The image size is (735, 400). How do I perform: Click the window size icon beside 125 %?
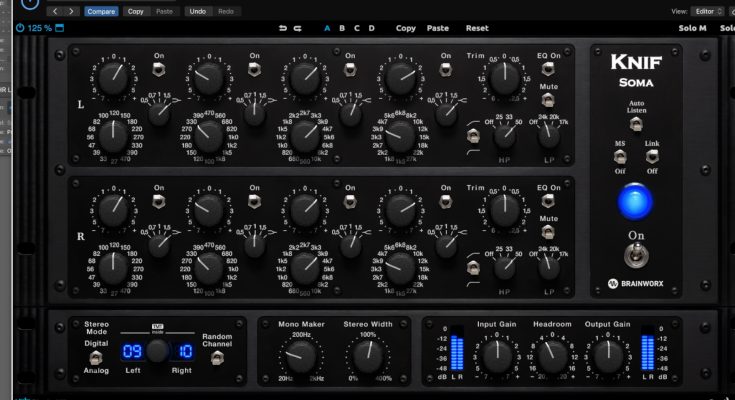[x=59, y=28]
